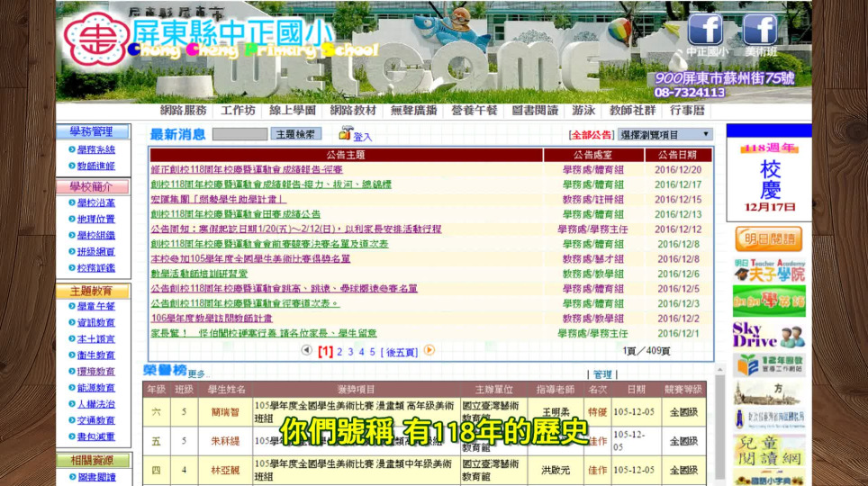Click the 學校簡介 sidebar header
The height and width of the screenshot is (486, 868).
tap(93, 186)
